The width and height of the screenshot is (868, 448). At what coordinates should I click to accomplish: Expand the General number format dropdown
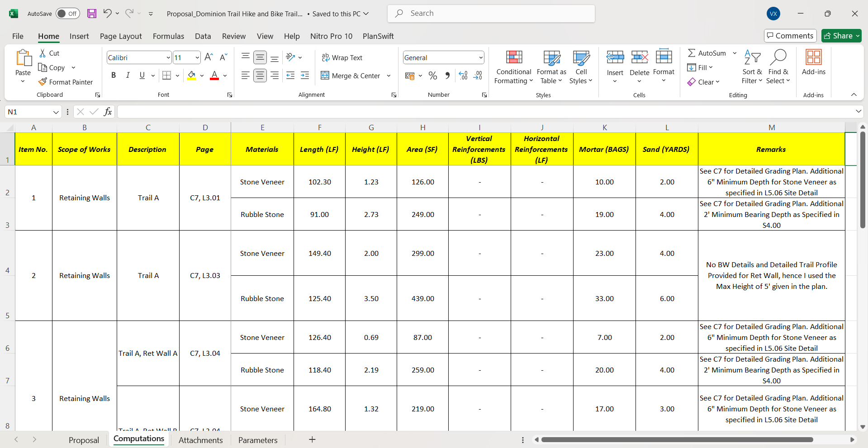click(x=480, y=57)
